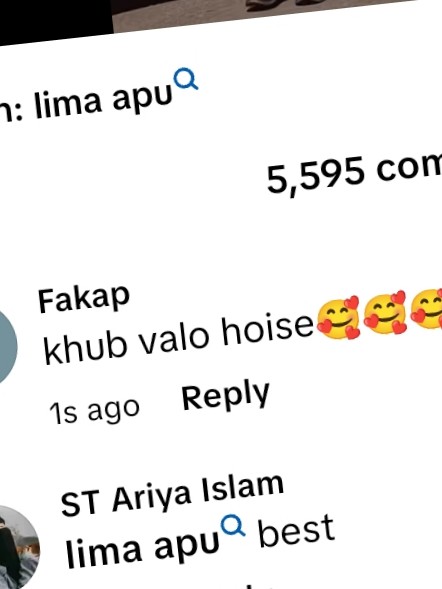Reply to Fakap's comment

click(x=226, y=396)
